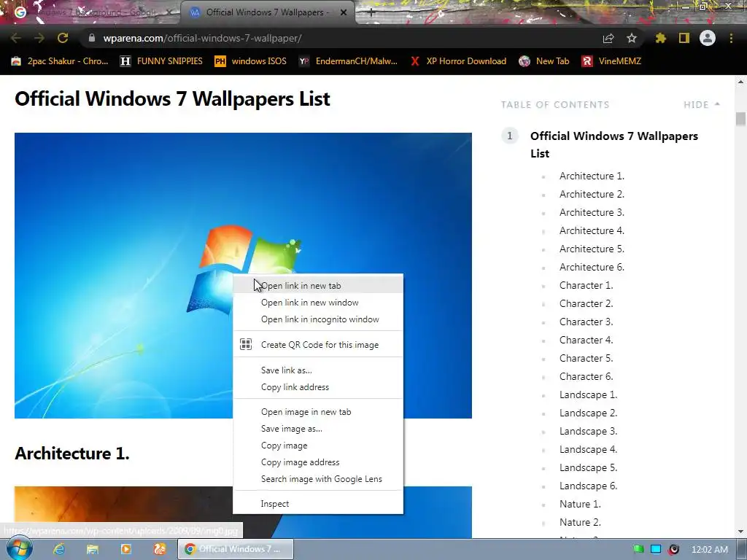
Task: Jump to Architecture 1. in contents
Action: pyautogui.click(x=592, y=176)
